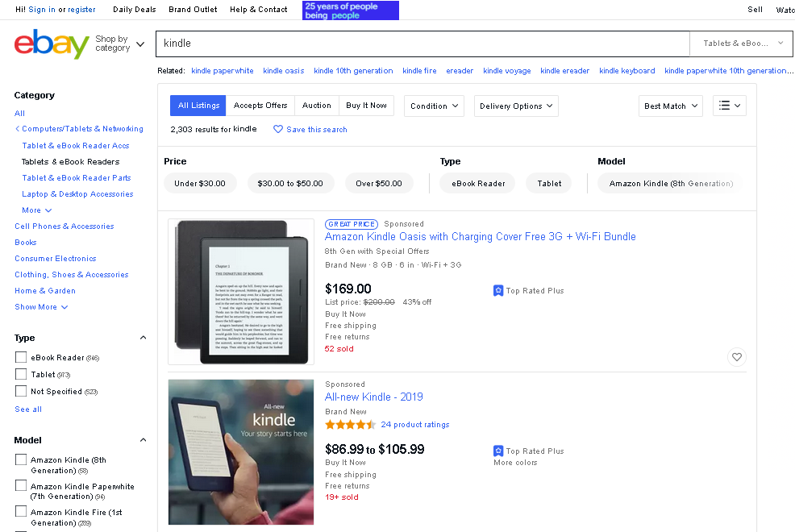
Task: Open the Amazon Kindle Oasis listing title
Action: tap(480, 237)
